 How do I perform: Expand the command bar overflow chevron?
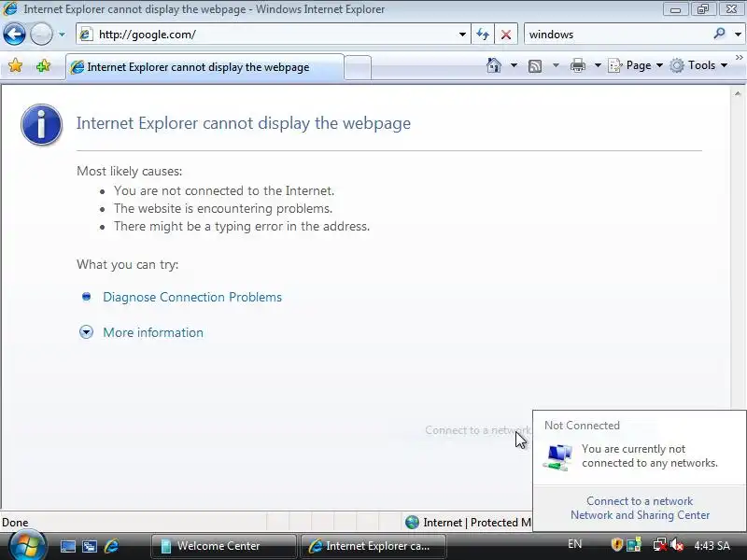[x=739, y=57]
